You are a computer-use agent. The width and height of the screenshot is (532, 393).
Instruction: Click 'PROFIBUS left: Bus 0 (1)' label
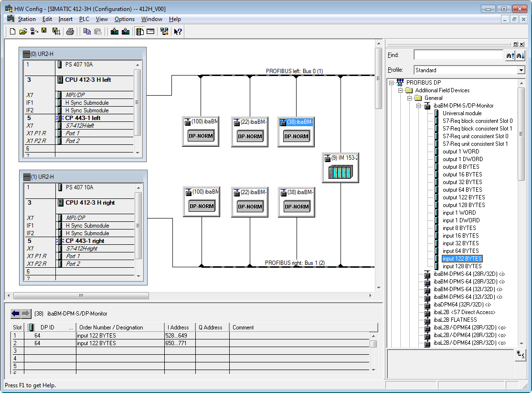(295, 71)
